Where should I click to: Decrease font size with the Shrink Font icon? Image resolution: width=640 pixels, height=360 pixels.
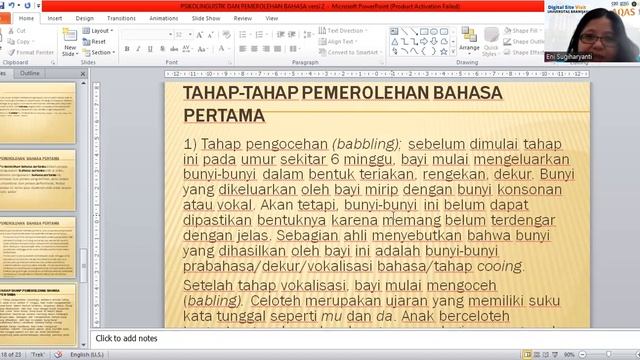pos(211,35)
